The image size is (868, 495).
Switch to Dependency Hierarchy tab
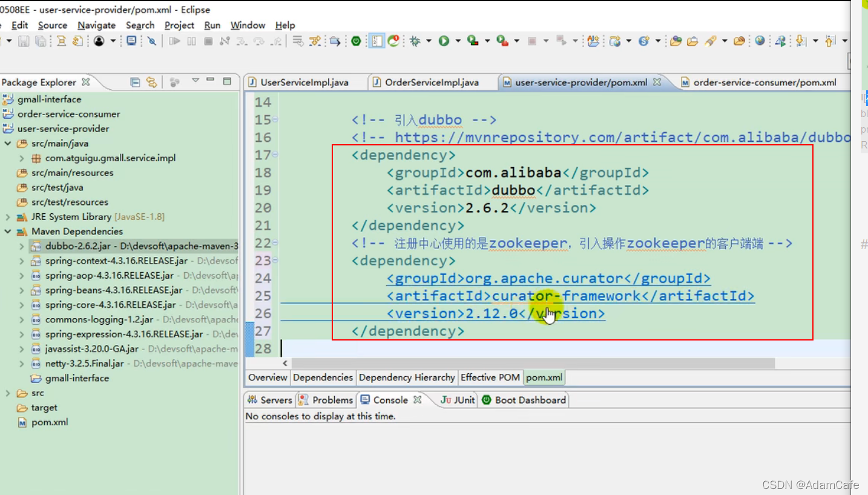pyautogui.click(x=407, y=377)
